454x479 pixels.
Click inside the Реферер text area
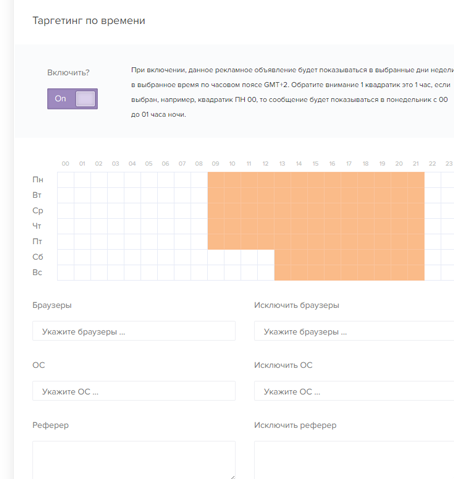pyautogui.click(x=134, y=460)
